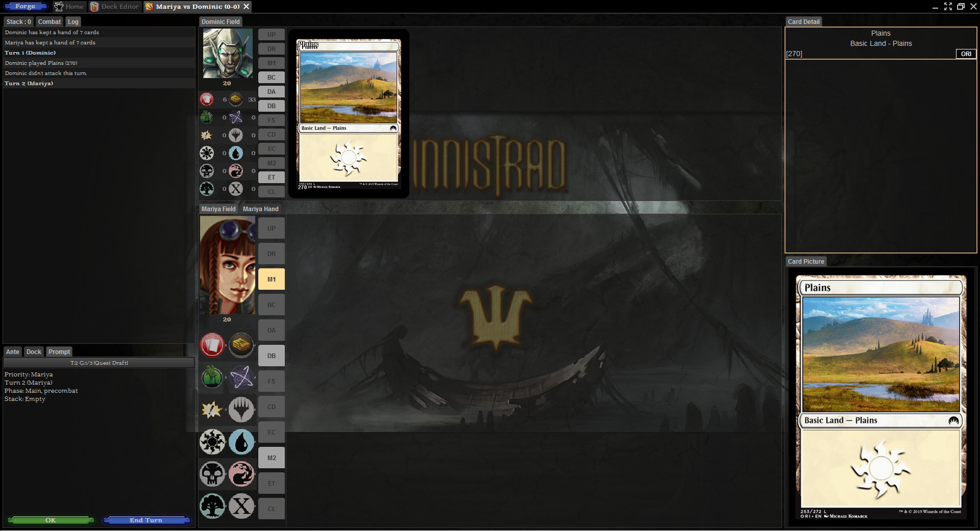The width and height of the screenshot is (980, 531).
Task: Click Mariya's white mana pool symbol
Action: pos(212,442)
